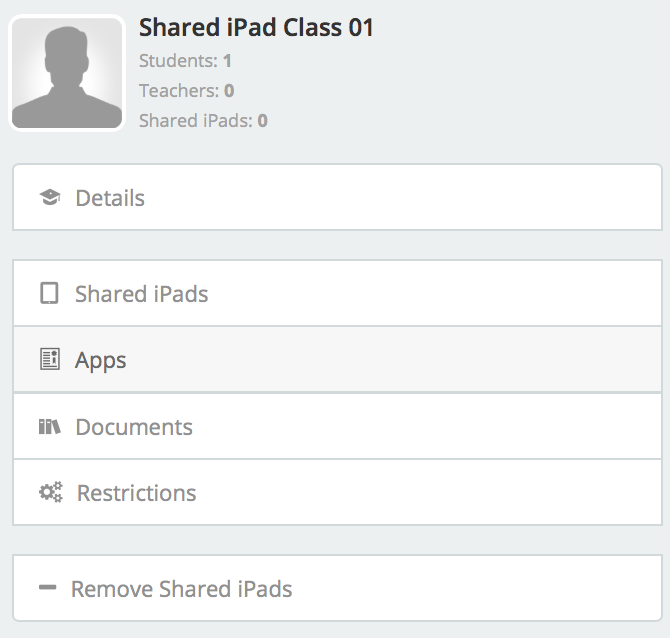Click the Remove Shared iPads button
670x638 pixels.
click(x=338, y=588)
